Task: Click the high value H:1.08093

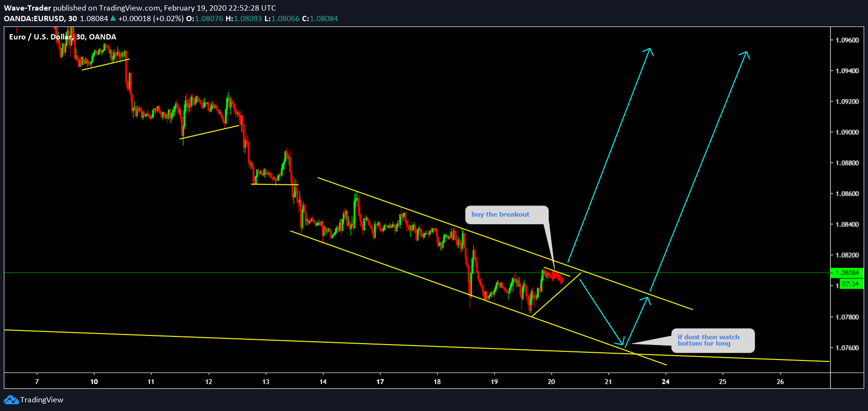Action: (x=244, y=19)
